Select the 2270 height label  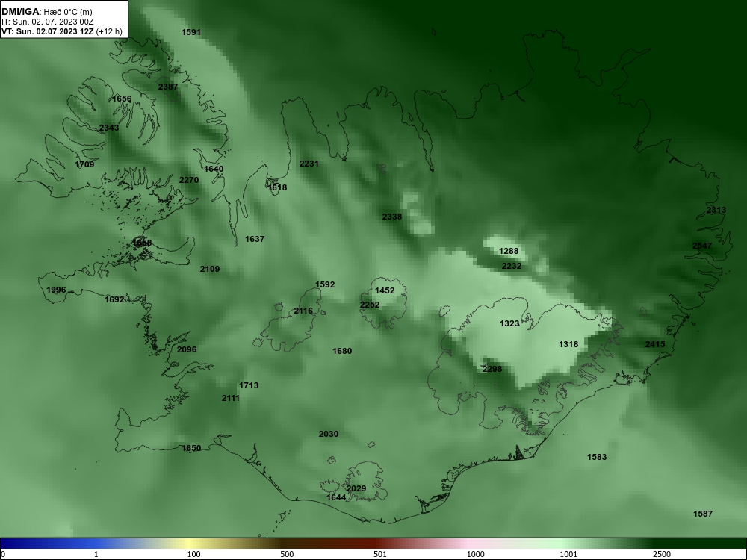(x=189, y=180)
